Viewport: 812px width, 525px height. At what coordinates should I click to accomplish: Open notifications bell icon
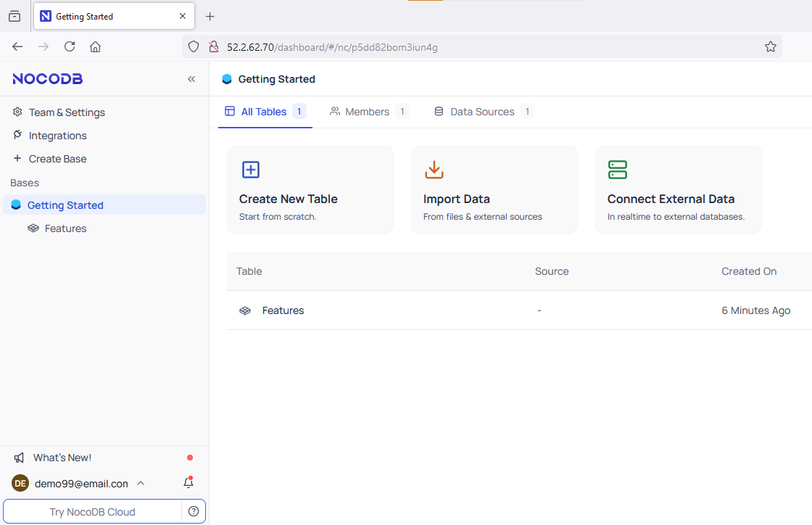(188, 482)
